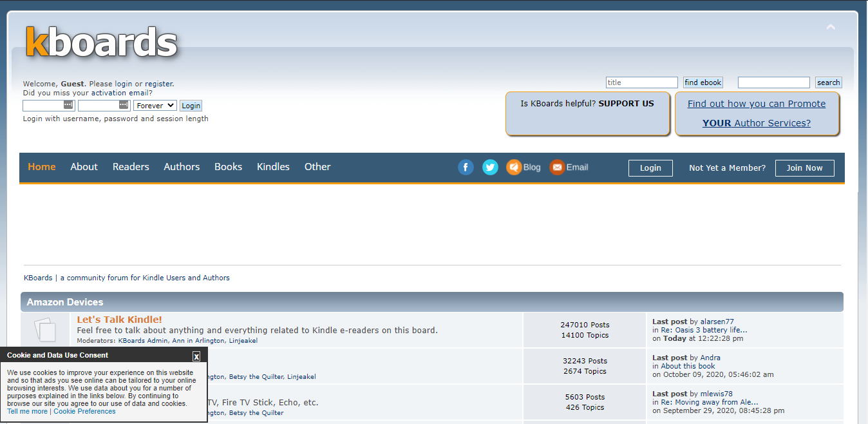
Task: Visit the Blog via its orange icon
Action: [x=514, y=168]
